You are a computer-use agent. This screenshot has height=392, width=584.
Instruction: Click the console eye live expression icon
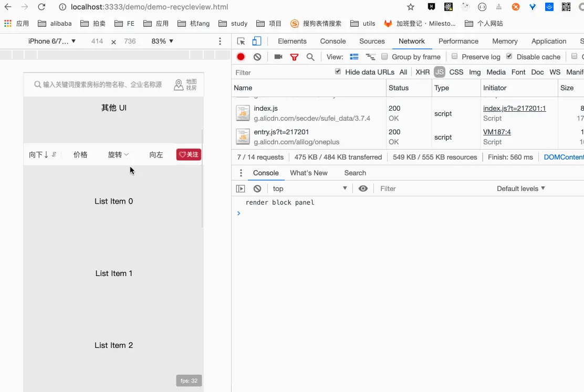pyautogui.click(x=363, y=189)
